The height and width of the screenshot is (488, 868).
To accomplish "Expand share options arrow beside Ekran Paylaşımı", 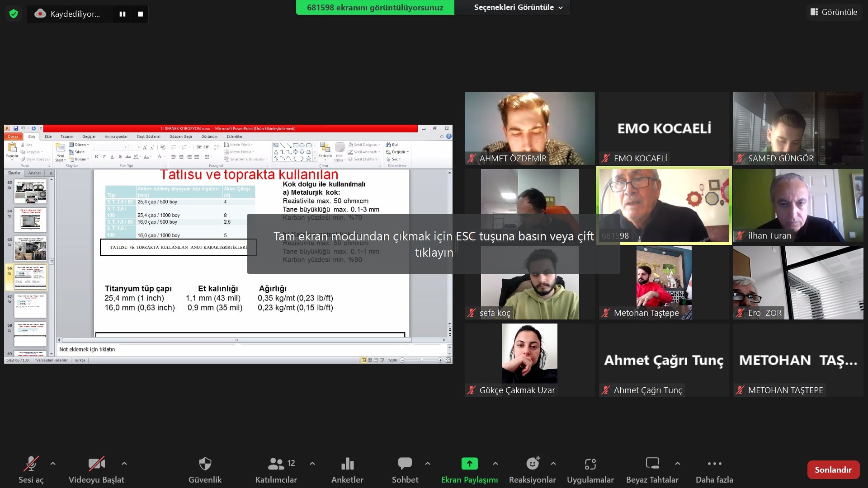I will coord(495,464).
